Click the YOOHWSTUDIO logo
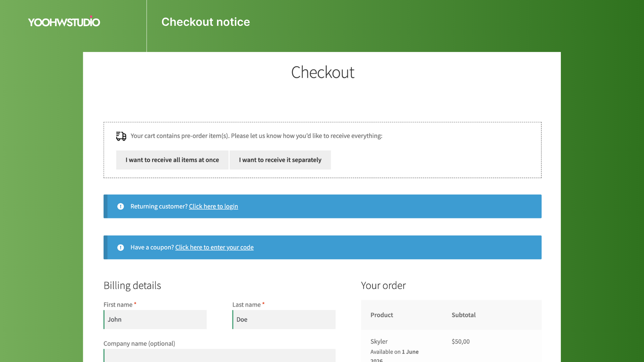 pos(64,22)
